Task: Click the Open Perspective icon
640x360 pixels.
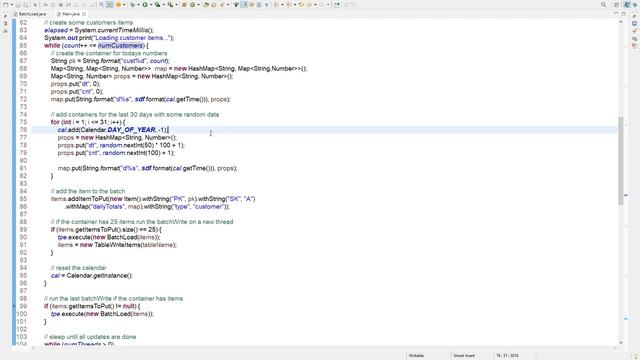Action: (616, 4)
